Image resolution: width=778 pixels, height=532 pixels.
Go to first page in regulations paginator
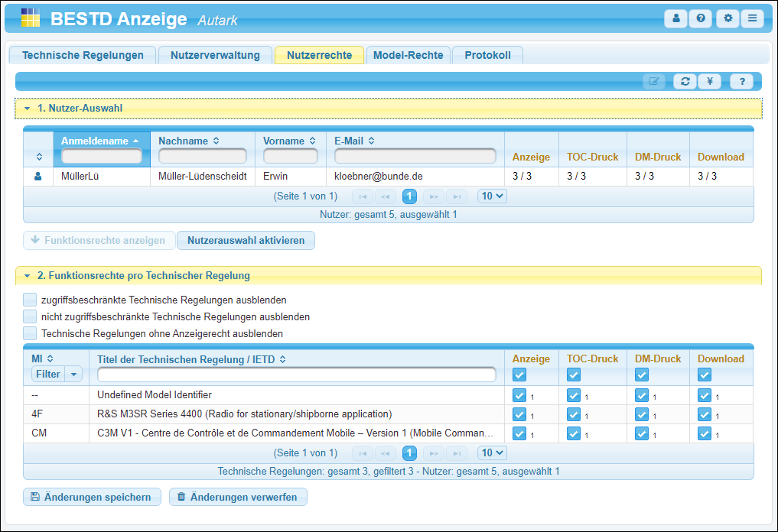click(363, 453)
